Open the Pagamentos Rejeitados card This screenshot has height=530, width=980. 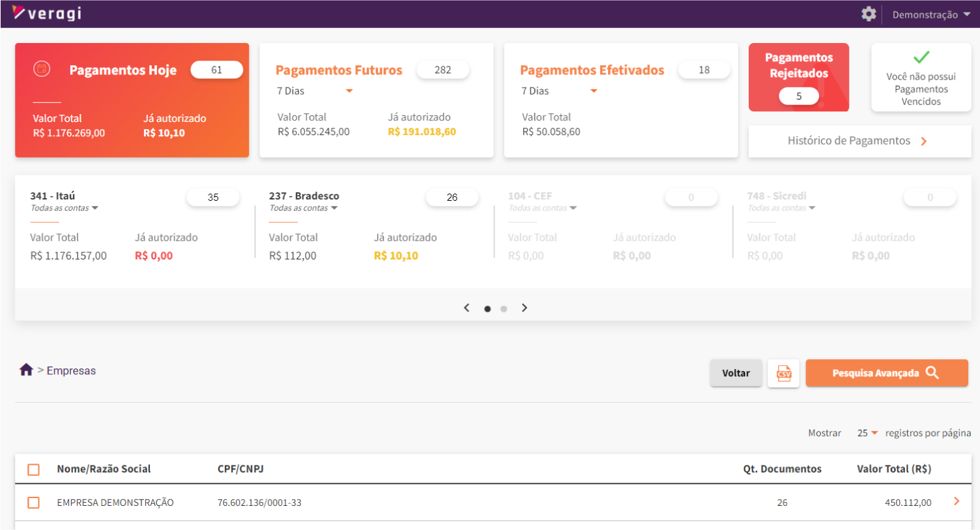pyautogui.click(x=798, y=77)
